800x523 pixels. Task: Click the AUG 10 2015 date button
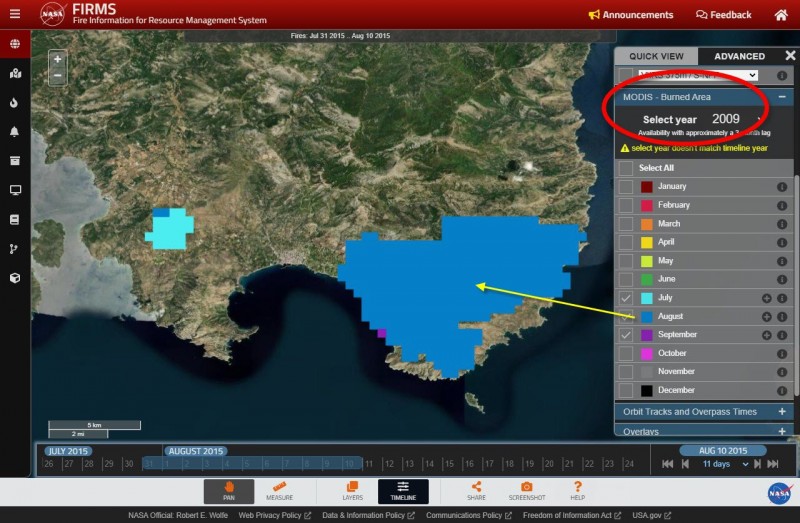[722, 451]
